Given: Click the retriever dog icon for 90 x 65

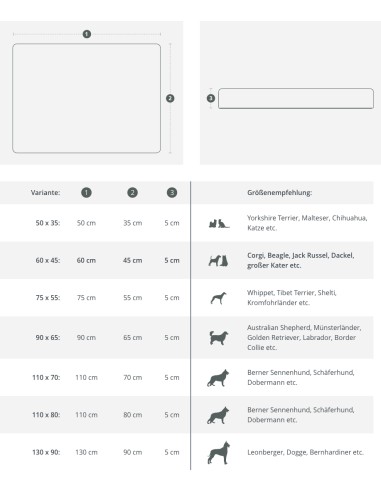Looking at the screenshot, I should click(219, 338).
